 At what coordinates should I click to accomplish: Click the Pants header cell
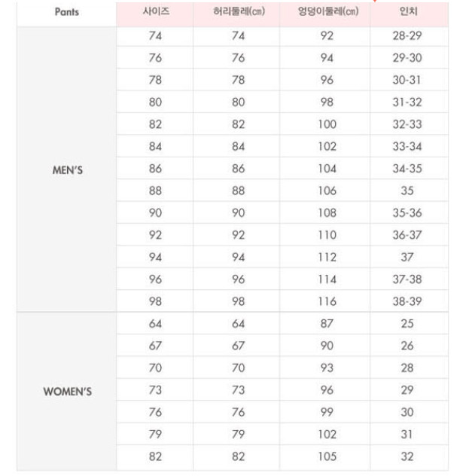click(x=66, y=13)
